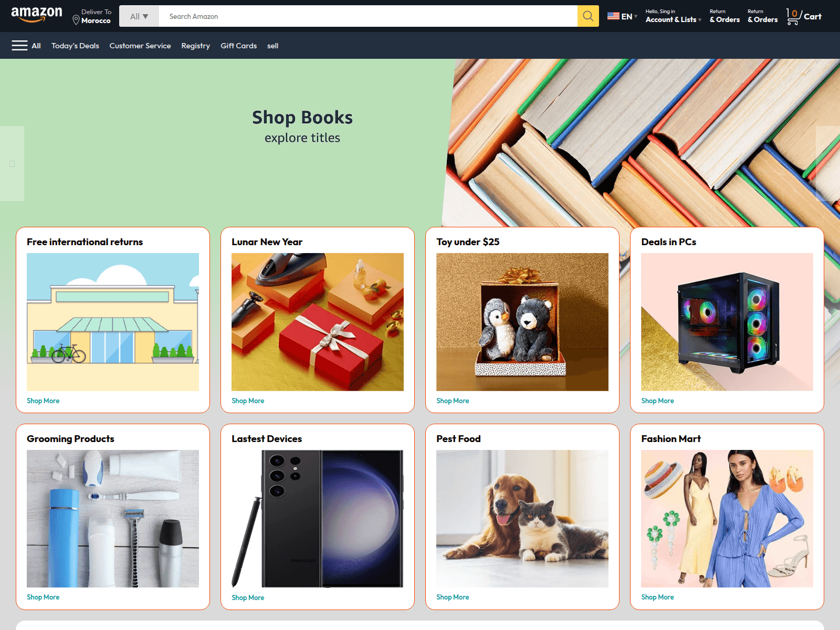Image resolution: width=840 pixels, height=630 pixels.
Task: Expand the EN language dropdown arrow
Action: (636, 16)
